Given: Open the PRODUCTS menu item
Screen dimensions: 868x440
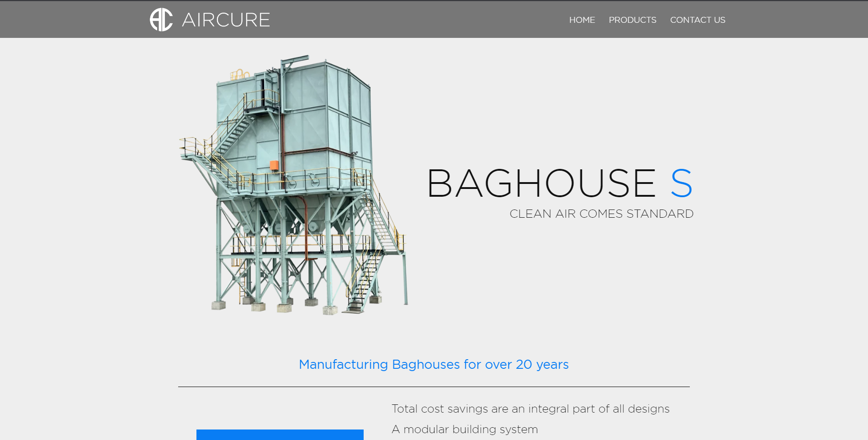Looking at the screenshot, I should pyautogui.click(x=632, y=20).
